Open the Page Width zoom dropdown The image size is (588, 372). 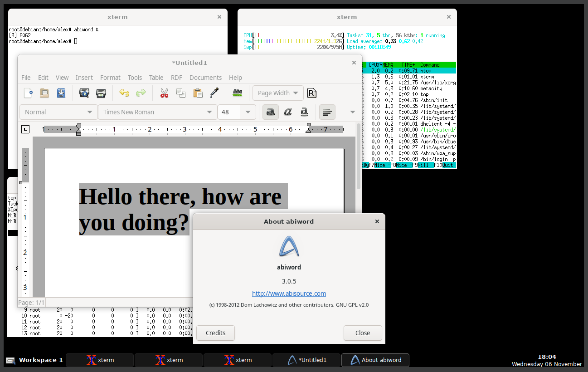278,93
